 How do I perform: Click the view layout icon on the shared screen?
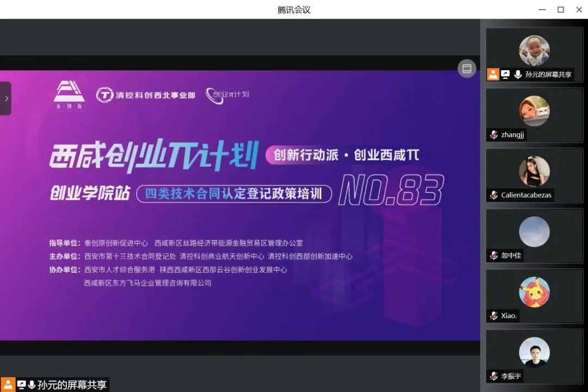(x=467, y=69)
